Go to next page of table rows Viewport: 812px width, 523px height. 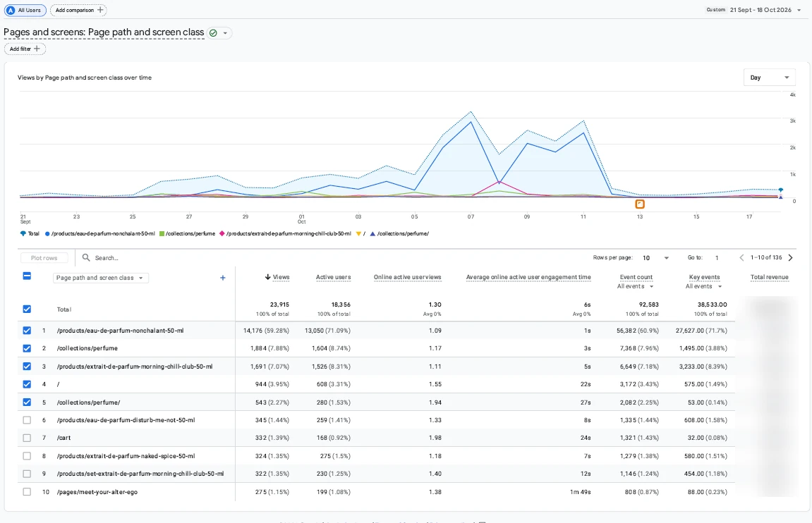790,257
